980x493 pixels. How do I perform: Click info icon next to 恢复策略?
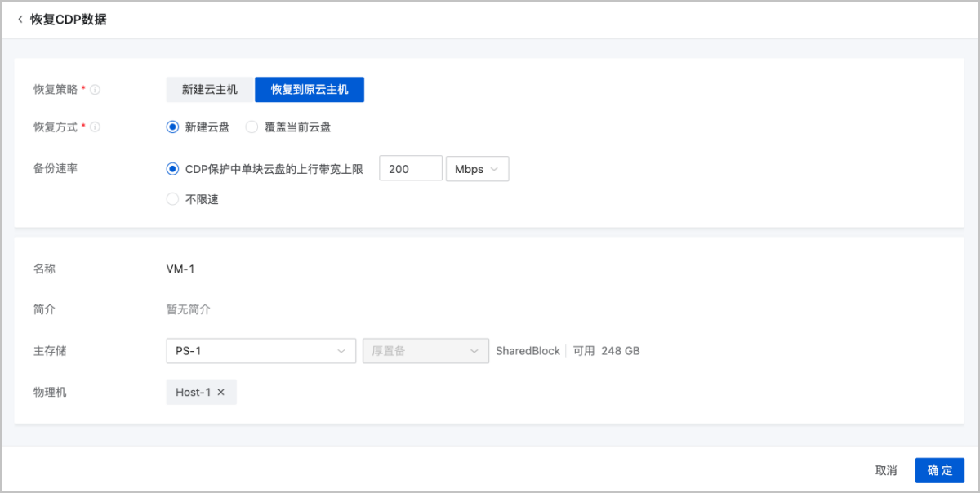[96, 90]
